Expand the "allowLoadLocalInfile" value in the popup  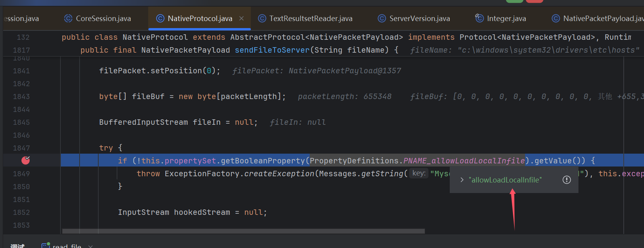[462, 180]
